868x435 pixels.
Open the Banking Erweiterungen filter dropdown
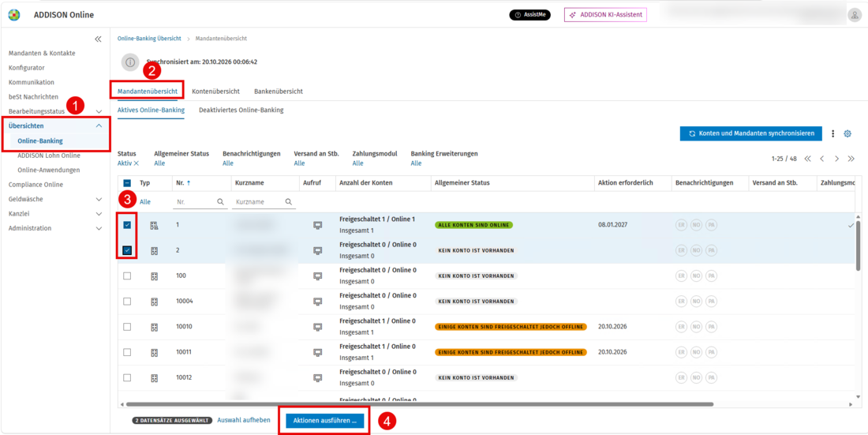click(417, 163)
